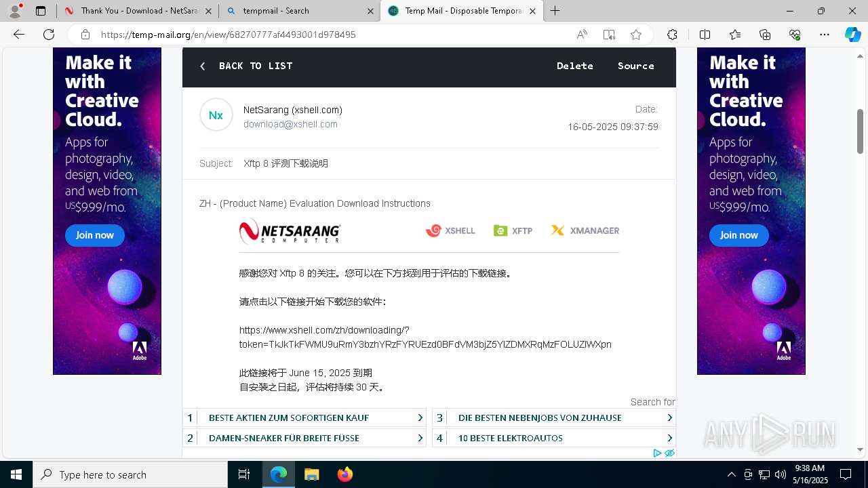868x488 pixels.
Task: Open the tab actions menu icon
Action: pyautogui.click(x=41, y=11)
